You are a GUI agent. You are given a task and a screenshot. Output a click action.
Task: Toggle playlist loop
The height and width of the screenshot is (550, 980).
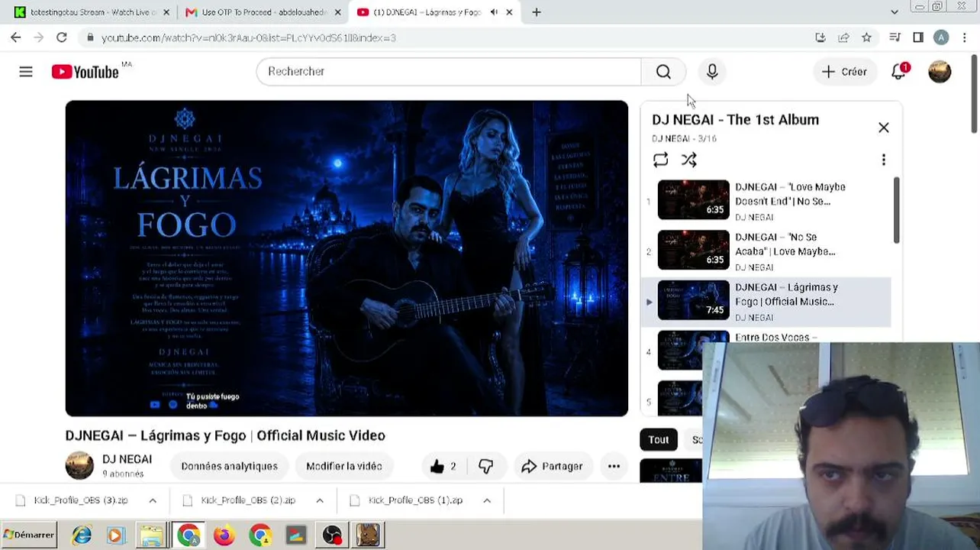click(x=661, y=160)
